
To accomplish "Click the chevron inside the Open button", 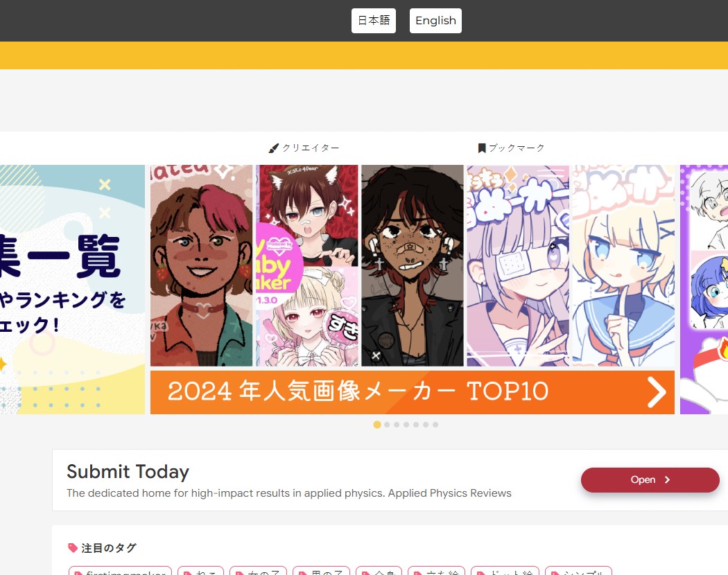I will point(667,480).
